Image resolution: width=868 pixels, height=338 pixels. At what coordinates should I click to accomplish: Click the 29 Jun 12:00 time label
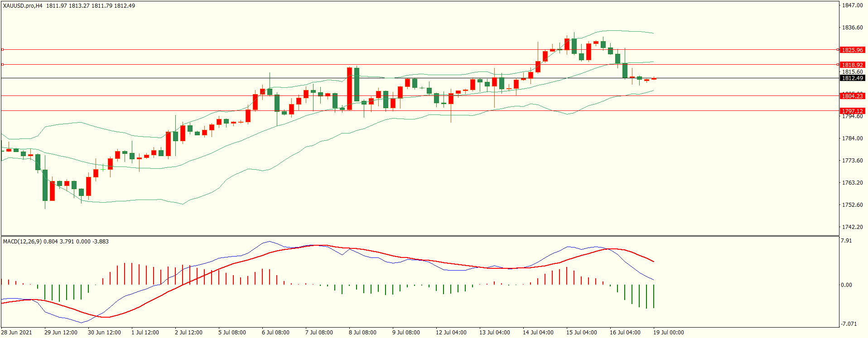click(61, 333)
